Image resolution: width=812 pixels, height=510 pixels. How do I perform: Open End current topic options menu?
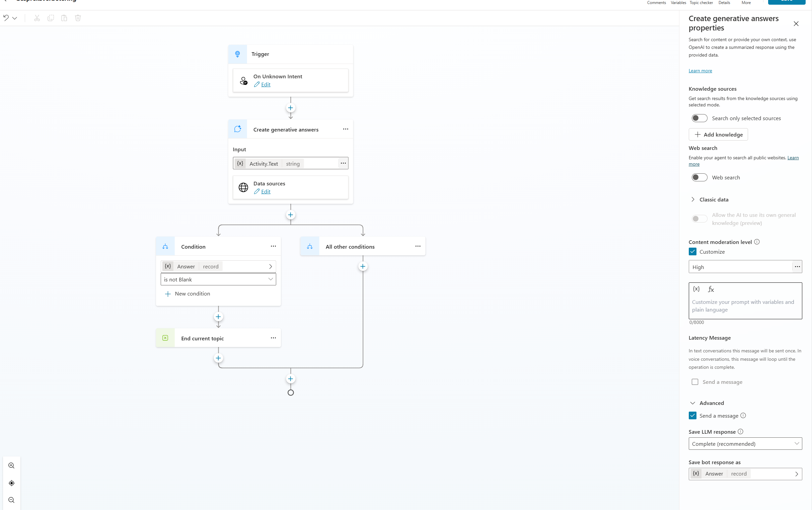coord(274,338)
